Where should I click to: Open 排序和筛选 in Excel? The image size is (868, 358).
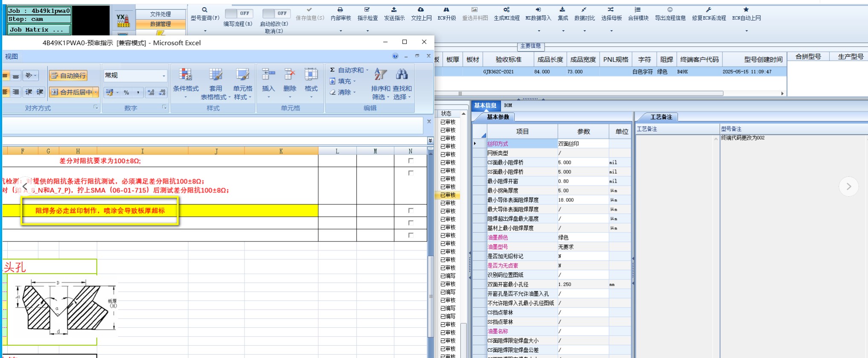click(x=380, y=84)
